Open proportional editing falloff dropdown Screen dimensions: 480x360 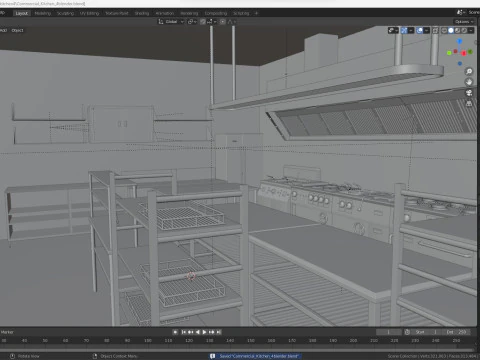click(x=232, y=22)
